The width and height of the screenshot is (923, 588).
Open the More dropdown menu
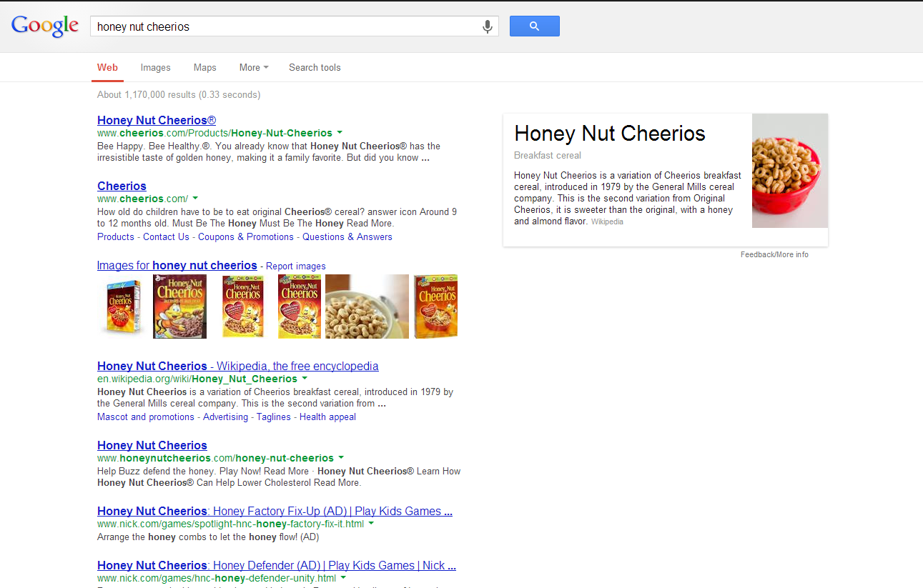[x=254, y=68]
